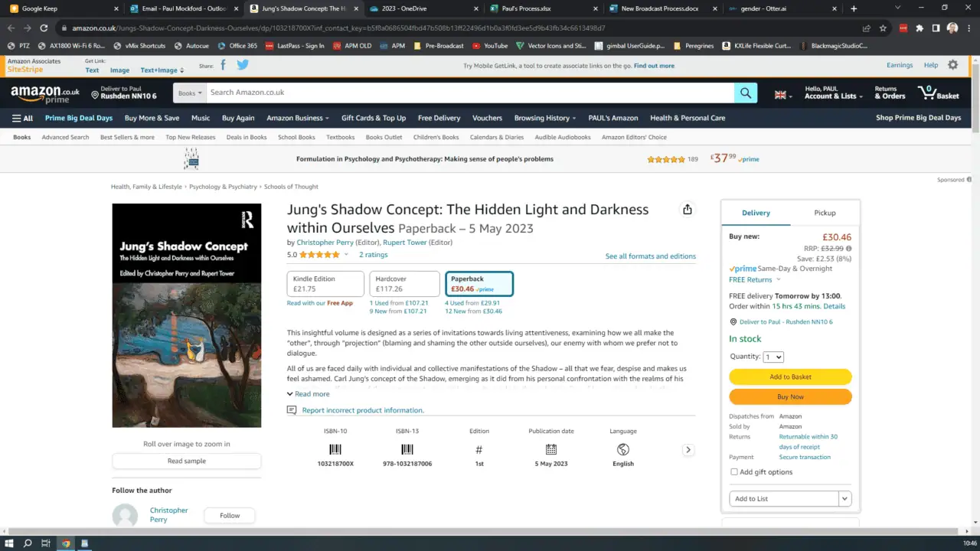Open Account & Lists dropdown
The image size is (980, 551).
point(833,93)
